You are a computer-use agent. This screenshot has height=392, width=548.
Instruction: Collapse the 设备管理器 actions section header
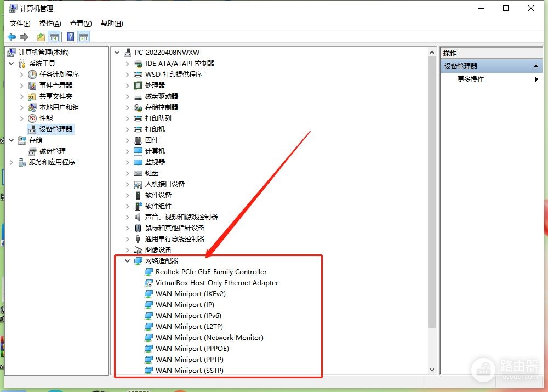(x=536, y=66)
